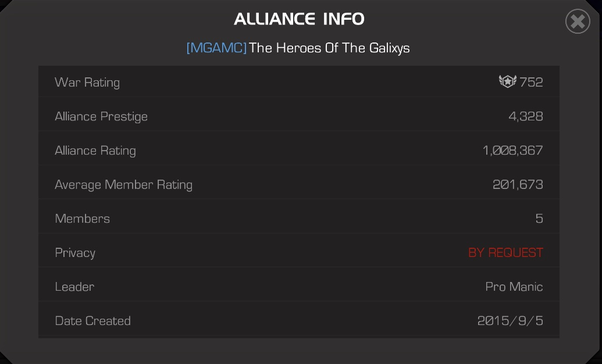This screenshot has width=602, height=364.
Task: Select the Average Member Rating label
Action: pos(124,185)
